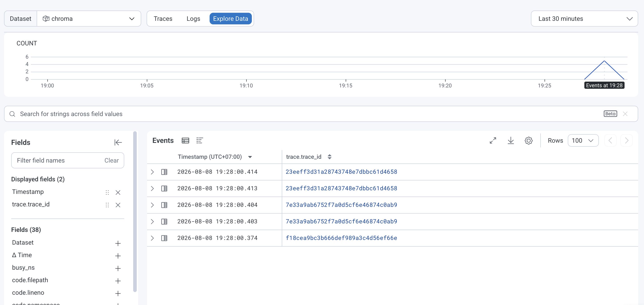
Task: Grab the Timestamp field reorder handle
Action: 107,192
